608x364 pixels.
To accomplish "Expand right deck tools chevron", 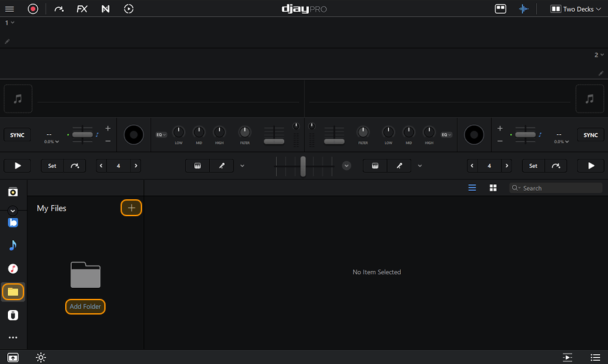I will click(420, 165).
